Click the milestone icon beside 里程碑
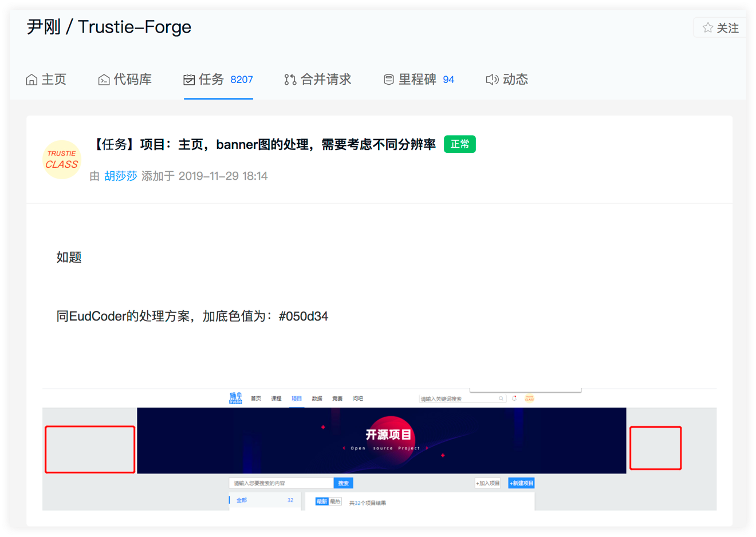Viewport: 756px width, 537px height. [388, 80]
